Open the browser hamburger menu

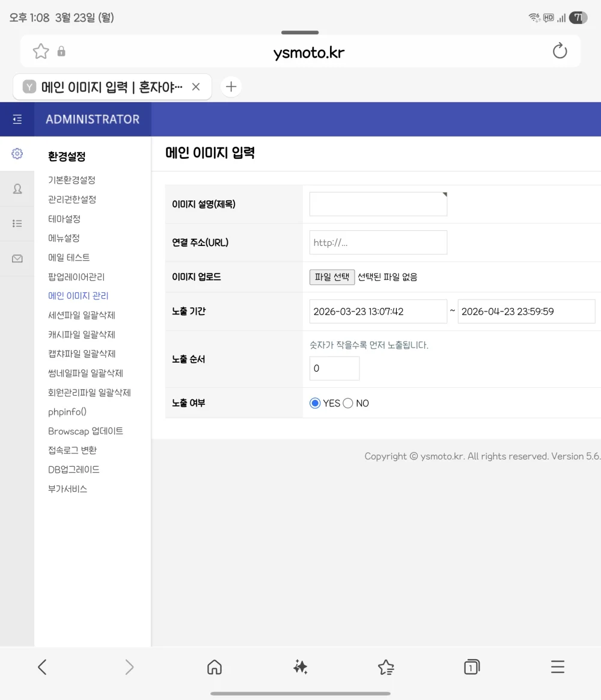[x=557, y=667]
